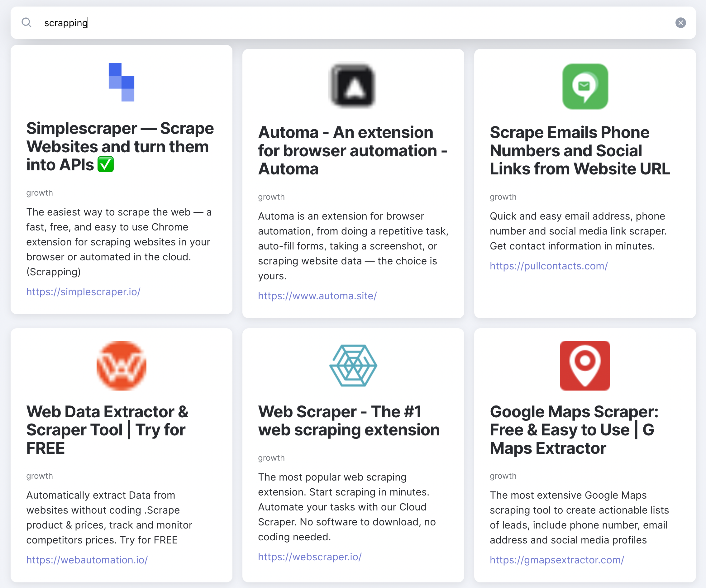Viewport: 706px width, 588px height.
Task: Click the growth tag on Web Scraper card
Action: tap(271, 458)
